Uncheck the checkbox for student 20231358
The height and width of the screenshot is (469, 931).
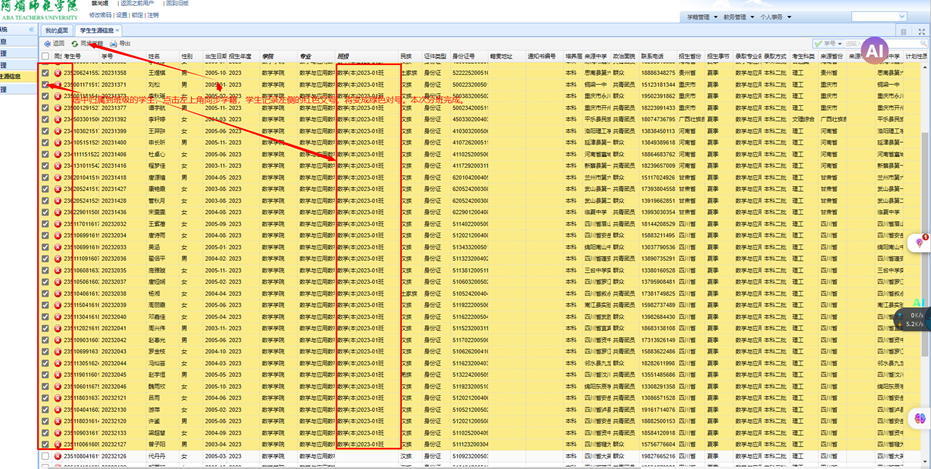[45, 72]
